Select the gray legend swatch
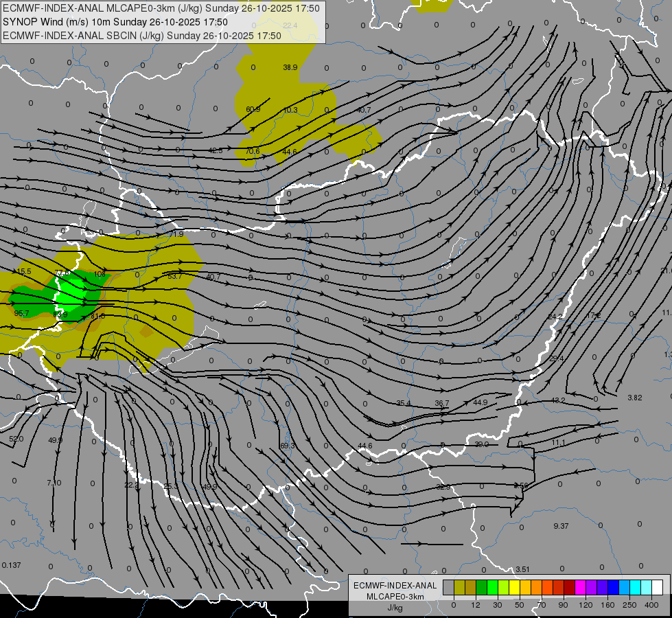Viewport: 672px width, 618px height. (x=448, y=587)
